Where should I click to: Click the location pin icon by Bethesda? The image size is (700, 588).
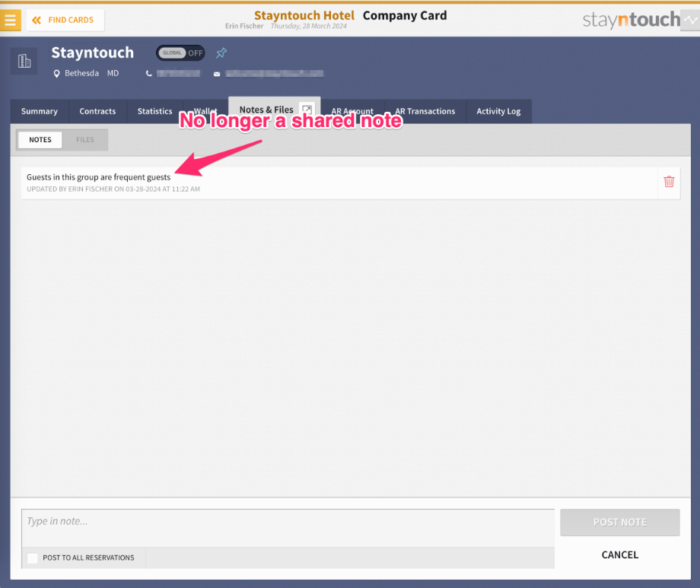(57, 74)
